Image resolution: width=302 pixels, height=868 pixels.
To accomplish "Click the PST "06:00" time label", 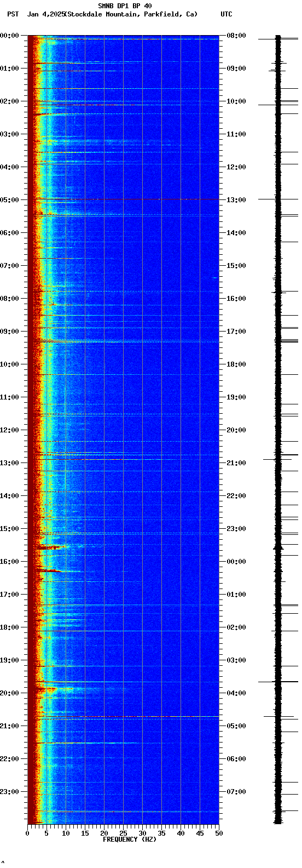I will [x=9, y=233].
